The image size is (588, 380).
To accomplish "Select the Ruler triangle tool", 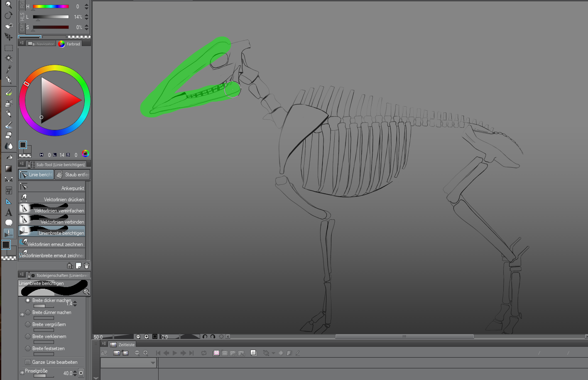I will pos(8,201).
